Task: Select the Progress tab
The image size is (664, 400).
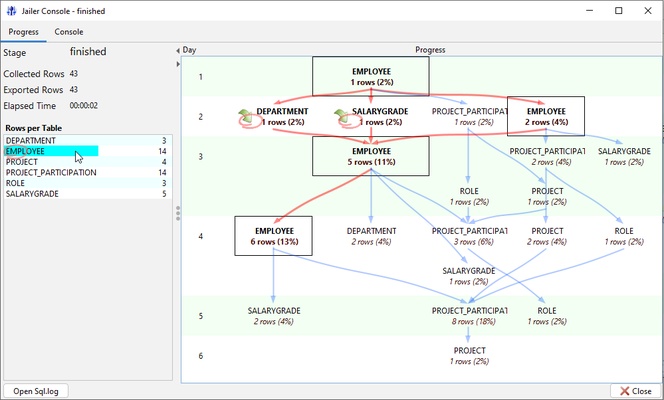Action: (24, 32)
